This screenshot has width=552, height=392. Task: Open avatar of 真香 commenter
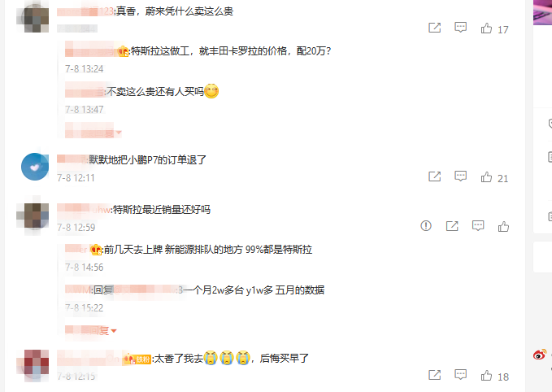coord(35,18)
